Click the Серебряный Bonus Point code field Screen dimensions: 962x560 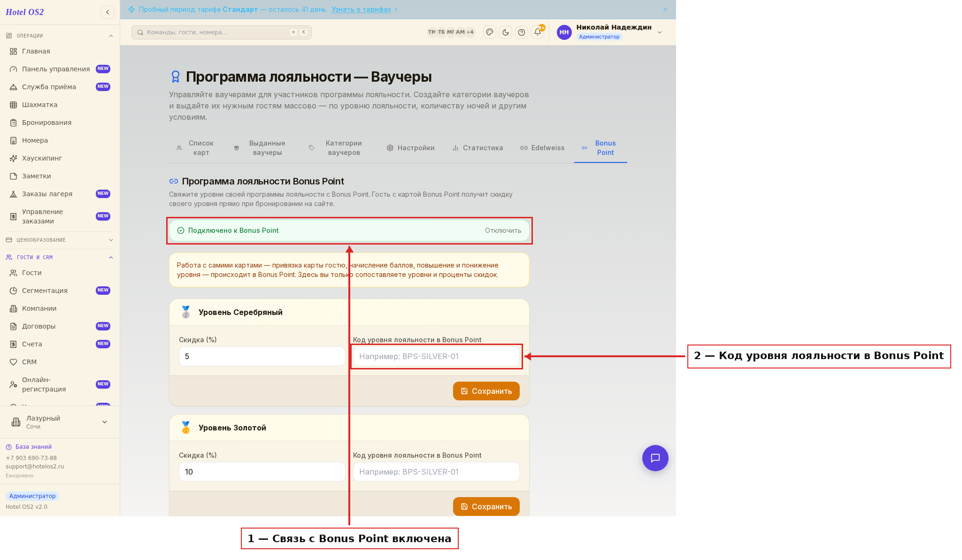pos(436,356)
